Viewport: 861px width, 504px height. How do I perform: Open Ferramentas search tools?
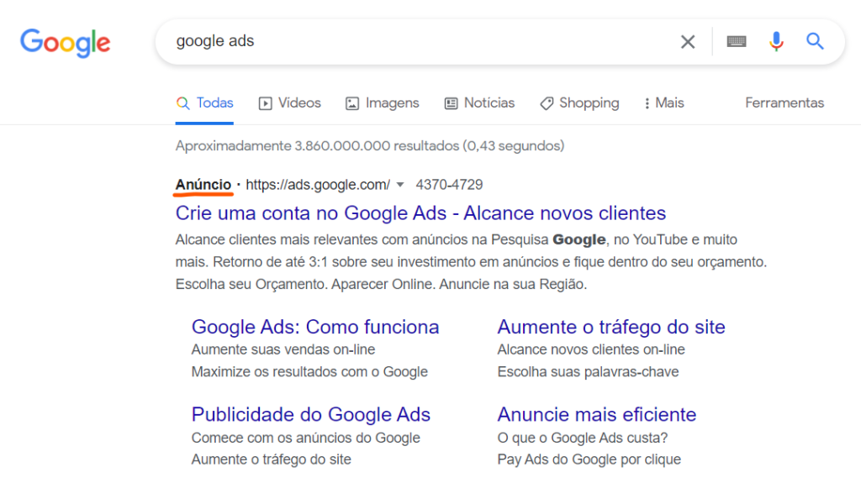coord(784,103)
